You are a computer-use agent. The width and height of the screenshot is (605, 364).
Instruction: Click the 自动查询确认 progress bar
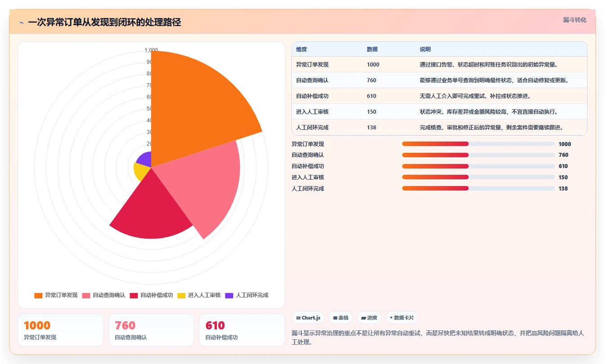(478, 155)
